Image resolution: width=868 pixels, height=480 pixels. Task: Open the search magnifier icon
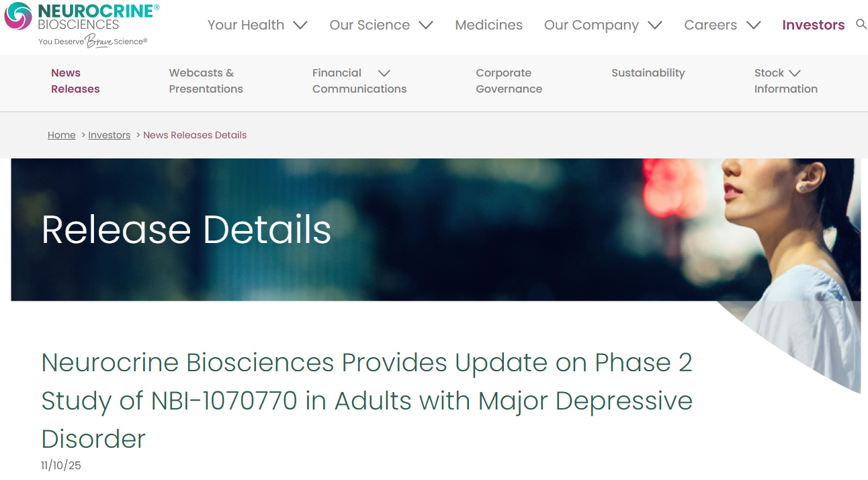(x=861, y=24)
